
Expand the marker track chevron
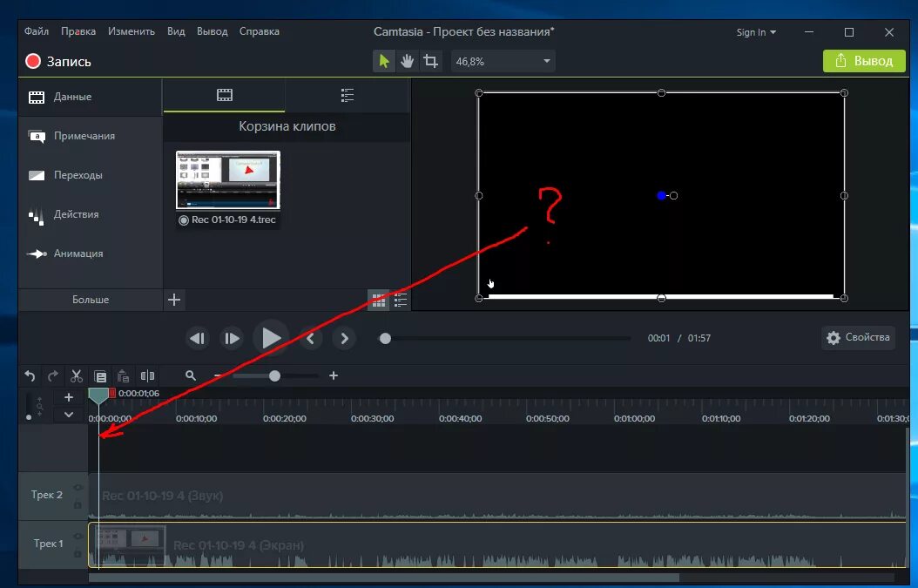point(69,415)
